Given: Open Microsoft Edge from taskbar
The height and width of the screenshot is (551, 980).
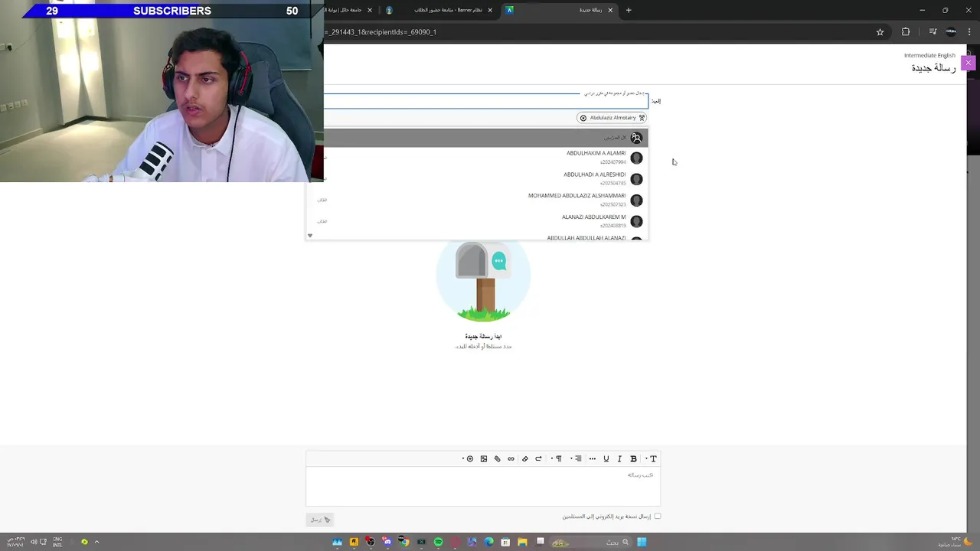Looking at the screenshot, I should click(x=488, y=542).
